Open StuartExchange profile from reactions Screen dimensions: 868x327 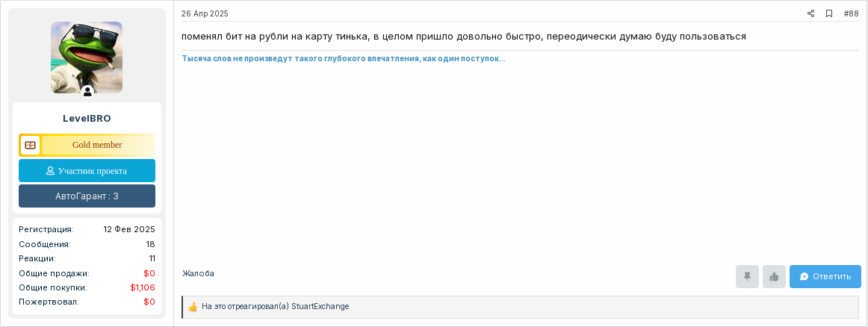[x=320, y=307]
